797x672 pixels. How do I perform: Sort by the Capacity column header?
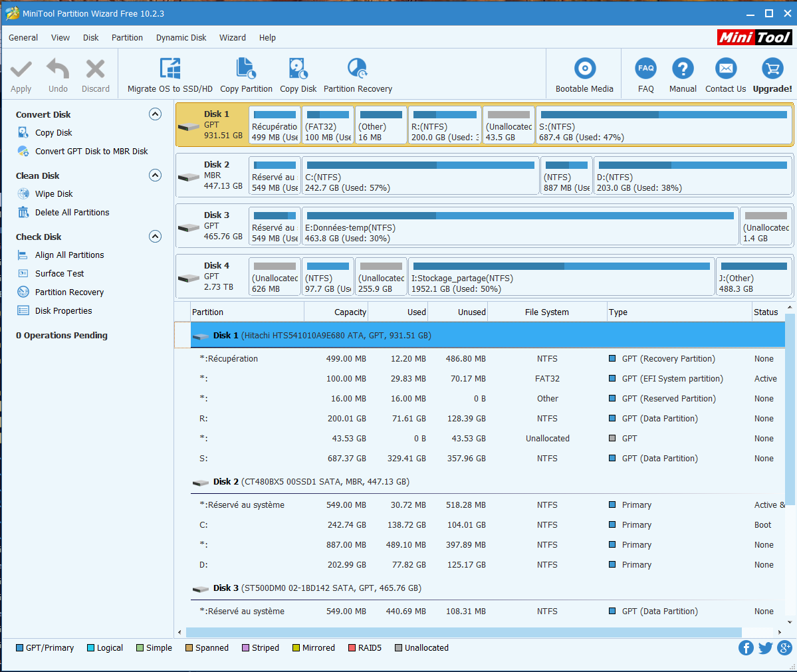(x=336, y=312)
